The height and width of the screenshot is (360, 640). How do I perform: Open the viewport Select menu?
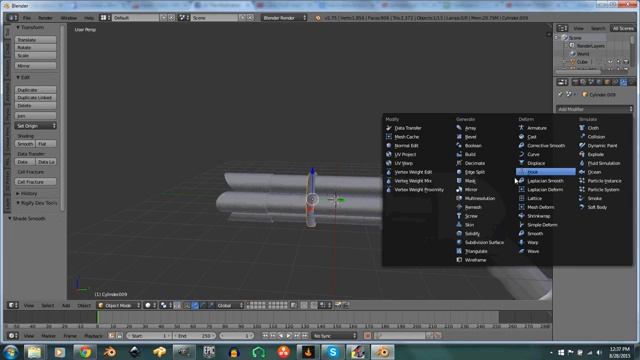pos(47,305)
